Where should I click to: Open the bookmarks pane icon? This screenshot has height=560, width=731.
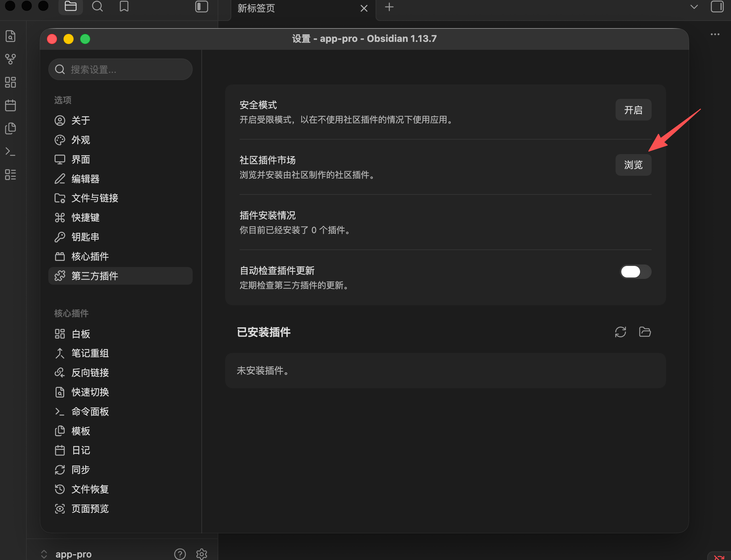pyautogui.click(x=124, y=6)
